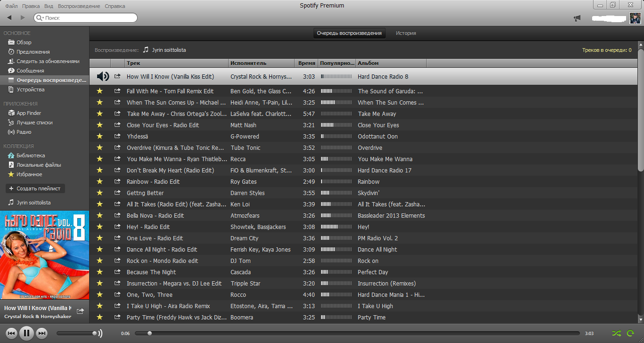Unstar the track Fall With Me

pyautogui.click(x=99, y=91)
